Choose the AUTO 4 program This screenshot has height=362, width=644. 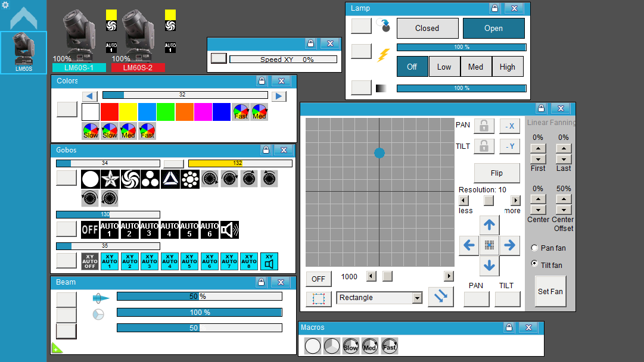click(x=169, y=229)
